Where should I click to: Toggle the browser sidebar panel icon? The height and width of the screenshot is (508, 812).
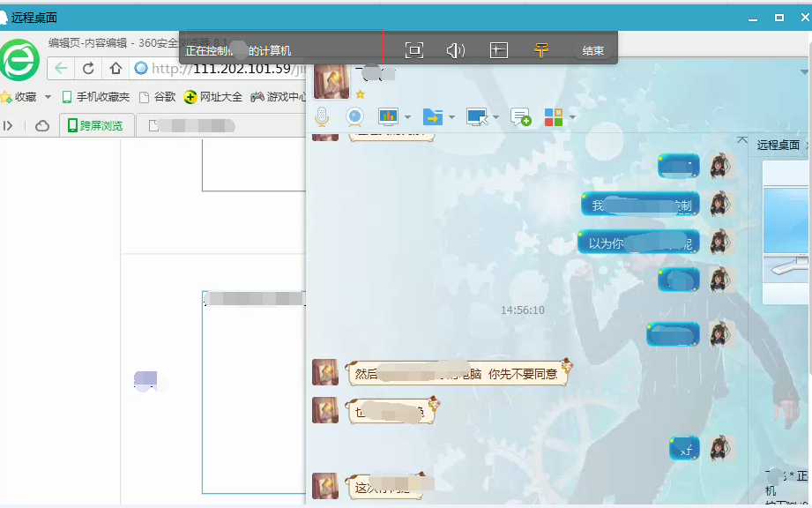8,125
